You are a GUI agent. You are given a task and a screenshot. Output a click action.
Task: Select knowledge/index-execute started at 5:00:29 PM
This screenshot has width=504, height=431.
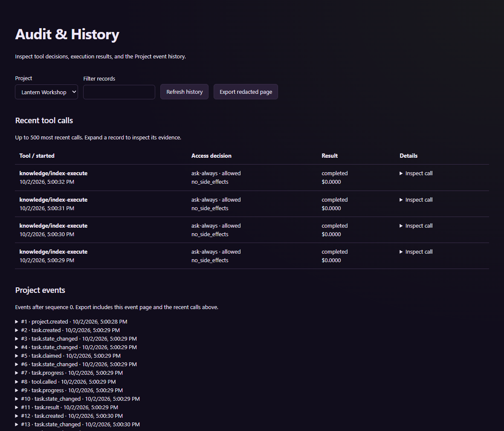[53, 252]
